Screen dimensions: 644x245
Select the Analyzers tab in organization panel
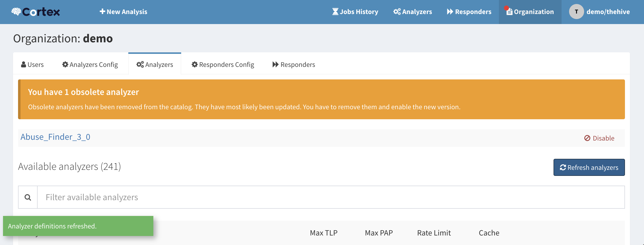tap(155, 65)
